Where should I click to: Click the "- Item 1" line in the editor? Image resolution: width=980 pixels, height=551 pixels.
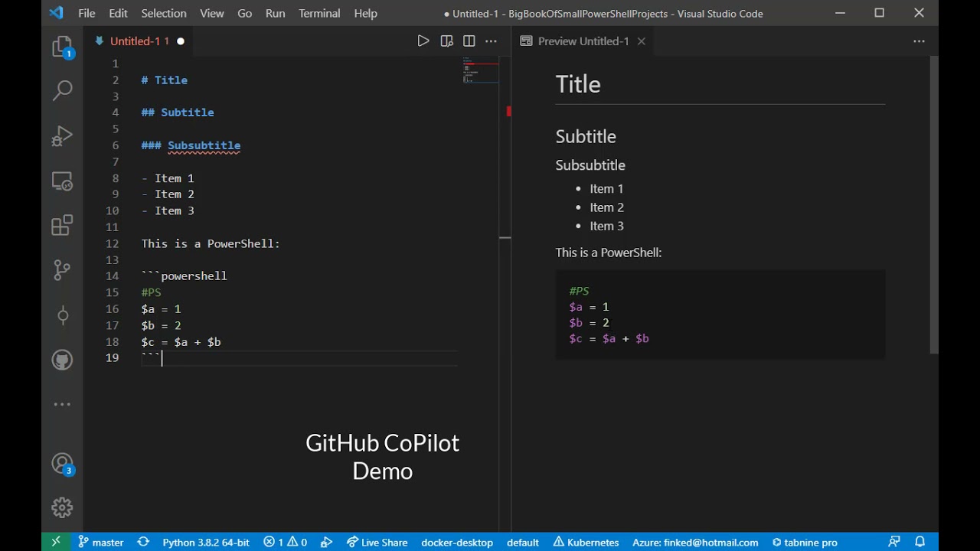[168, 178]
